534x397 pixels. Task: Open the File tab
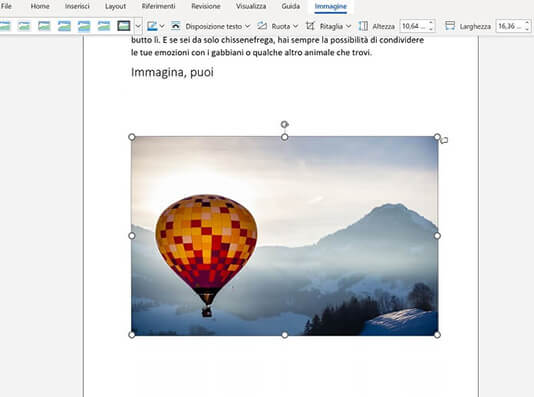[x=6, y=6]
